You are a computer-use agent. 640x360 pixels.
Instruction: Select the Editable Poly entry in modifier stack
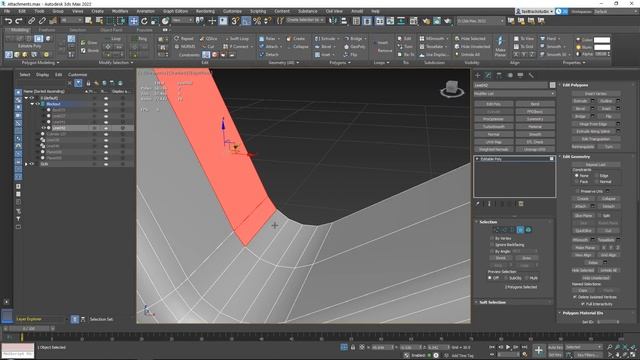point(514,159)
